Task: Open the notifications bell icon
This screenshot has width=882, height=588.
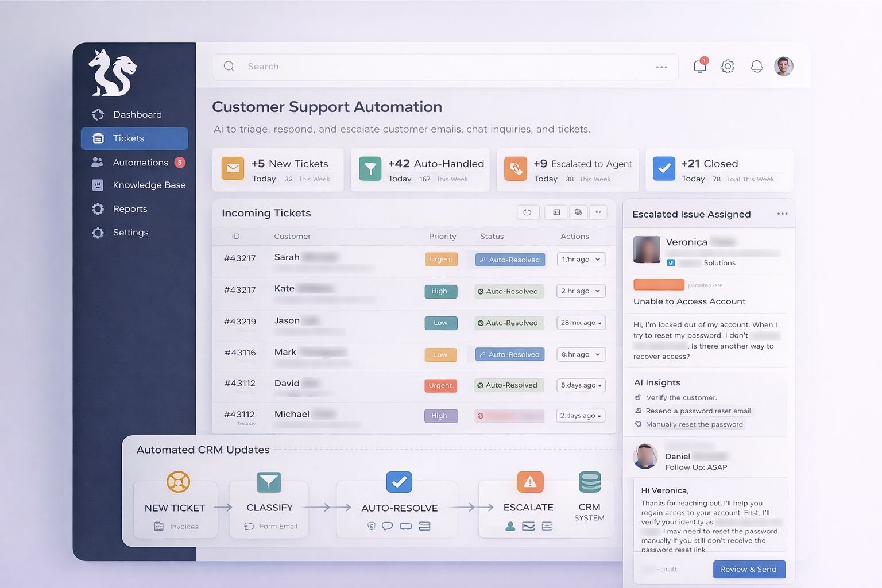Action: [757, 67]
